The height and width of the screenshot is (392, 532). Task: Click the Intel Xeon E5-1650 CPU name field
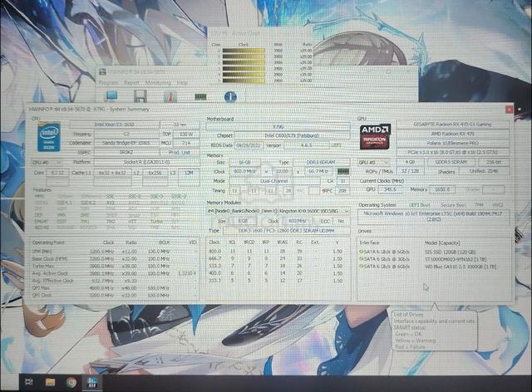[114, 125]
